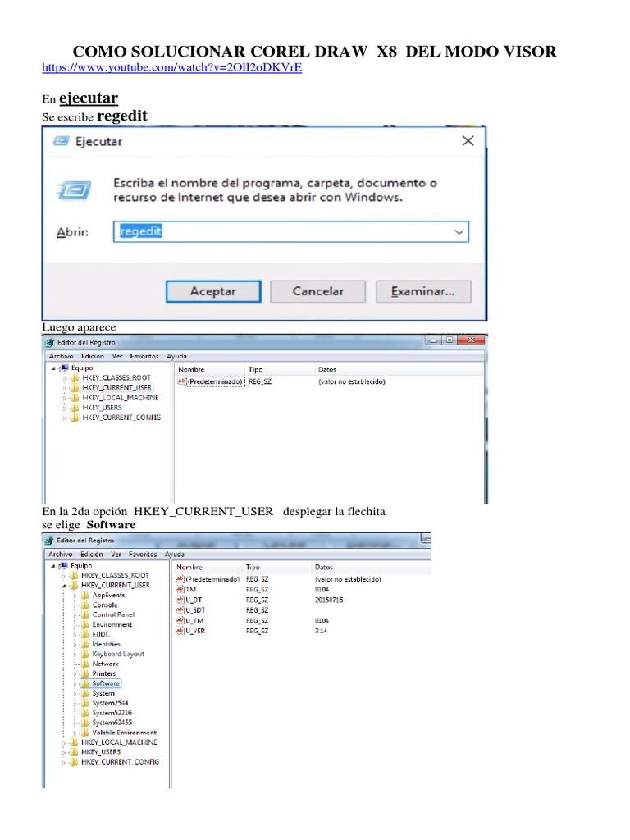
Task: Select HKEY_CLASSES_ROOT in upper Registry Editor
Action: click(116, 377)
